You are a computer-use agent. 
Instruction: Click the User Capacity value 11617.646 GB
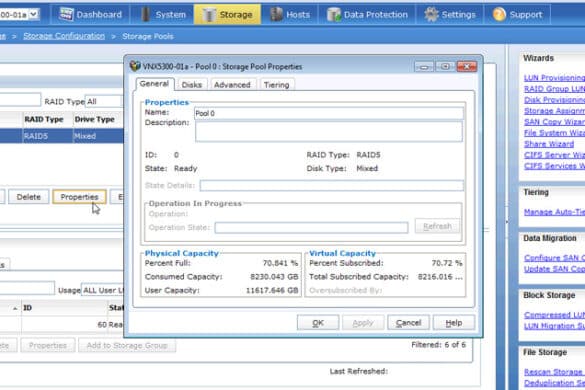[x=272, y=290]
